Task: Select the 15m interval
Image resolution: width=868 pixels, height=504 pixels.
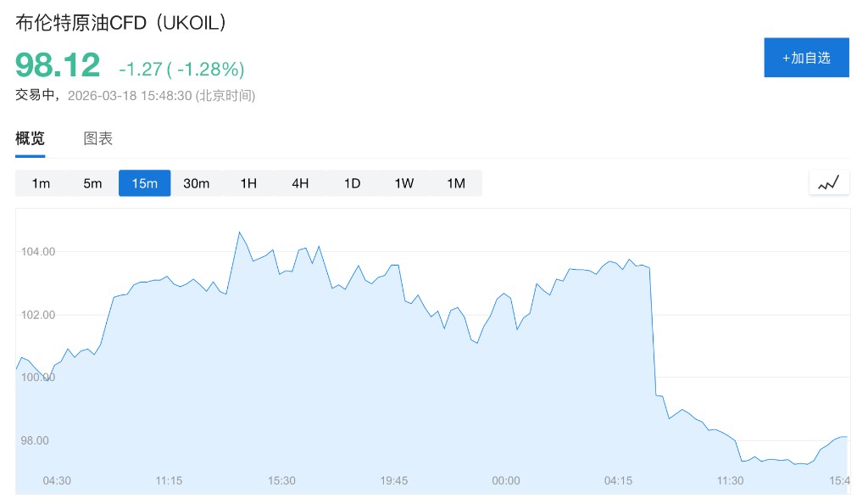Action: coord(145,183)
